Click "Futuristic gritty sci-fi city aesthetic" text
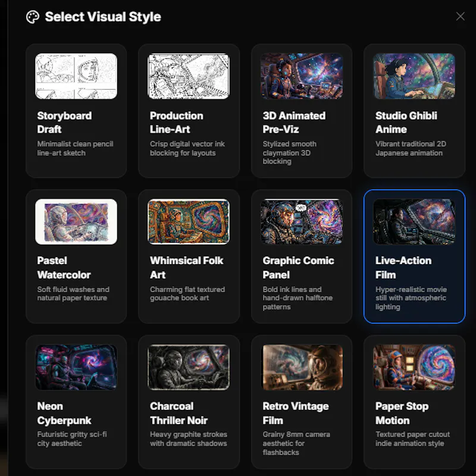The width and height of the screenshot is (476, 476). pyautogui.click(x=71, y=439)
